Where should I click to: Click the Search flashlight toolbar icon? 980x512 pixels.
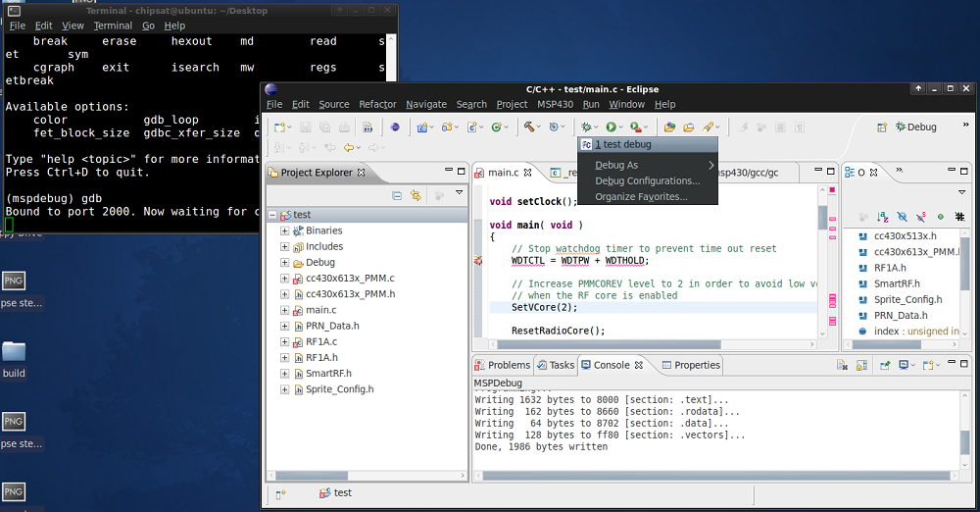708,128
